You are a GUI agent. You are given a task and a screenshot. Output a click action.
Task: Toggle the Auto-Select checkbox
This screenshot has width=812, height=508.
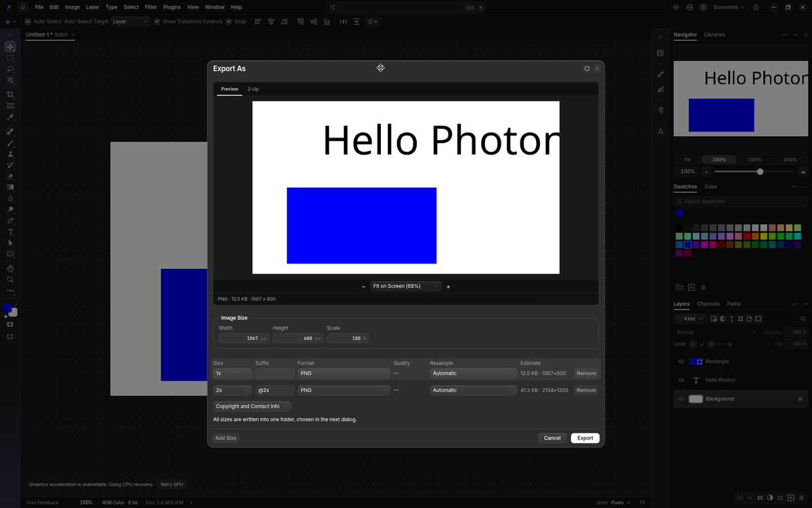(28, 22)
